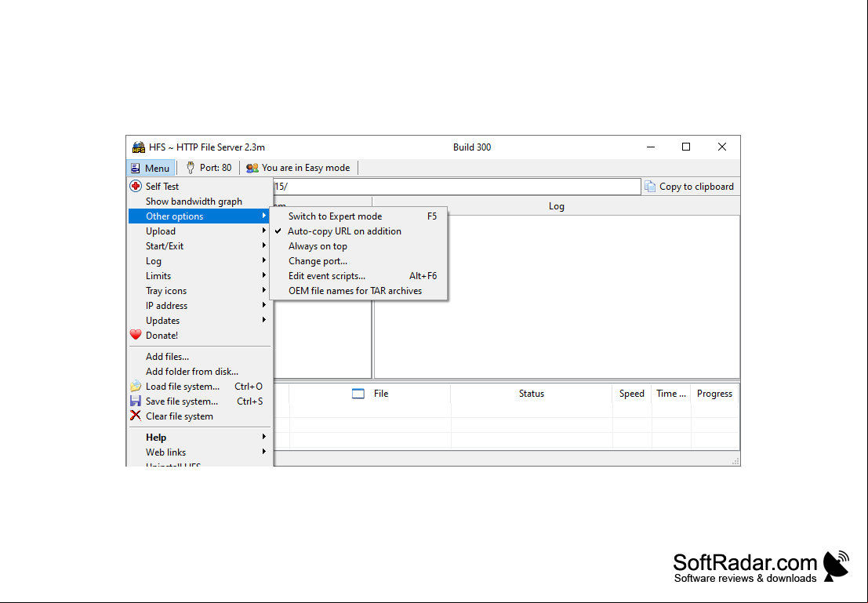Expand the Tray icons submenu
Image resolution: width=868 pixels, height=603 pixels.
point(199,291)
